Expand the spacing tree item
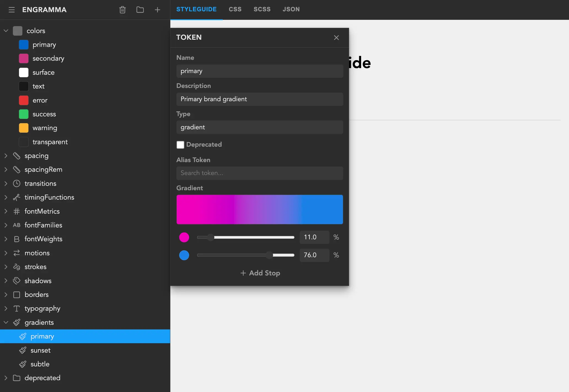 (x=6, y=156)
